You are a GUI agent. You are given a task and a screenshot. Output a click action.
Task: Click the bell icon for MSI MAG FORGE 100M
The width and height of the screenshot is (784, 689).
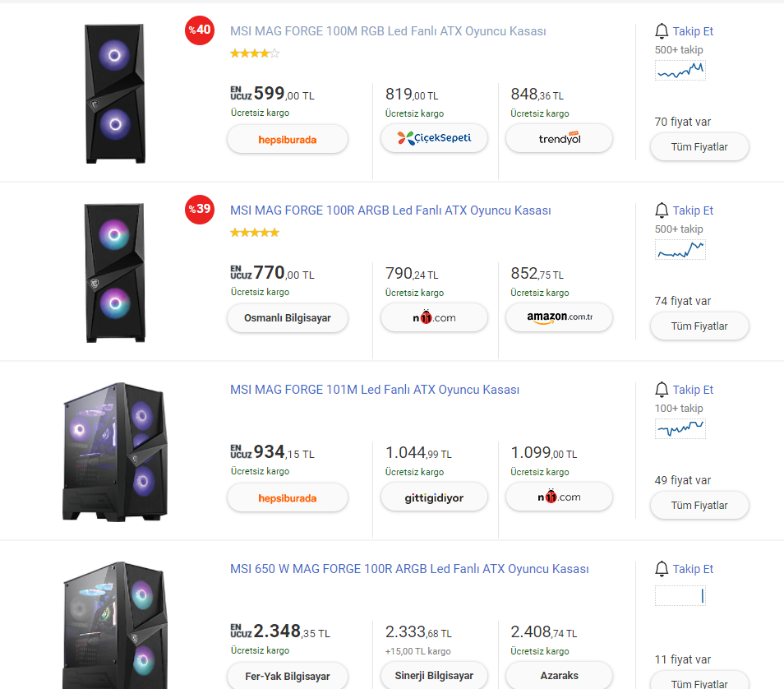click(662, 31)
